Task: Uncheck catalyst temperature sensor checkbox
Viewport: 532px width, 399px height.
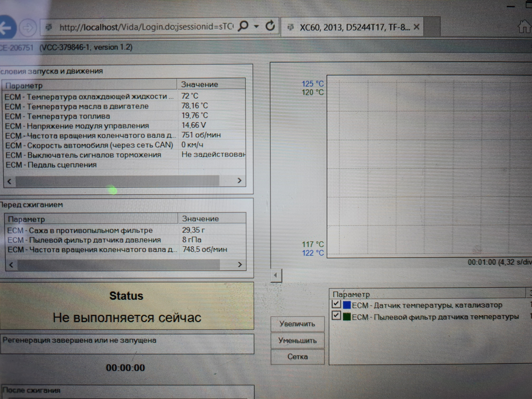Action: 336,304
